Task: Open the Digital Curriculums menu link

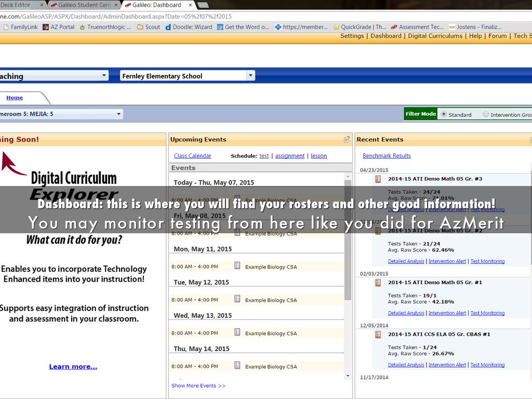Action: point(435,36)
